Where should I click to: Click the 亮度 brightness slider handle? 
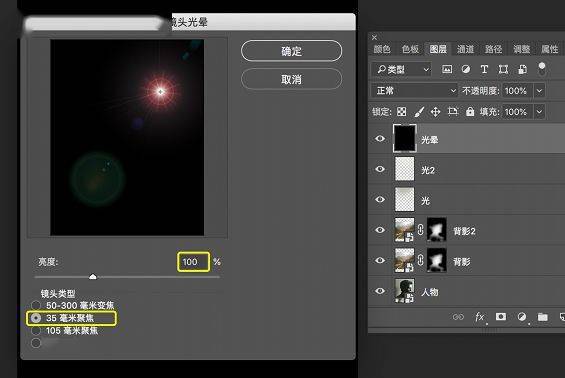click(x=93, y=276)
